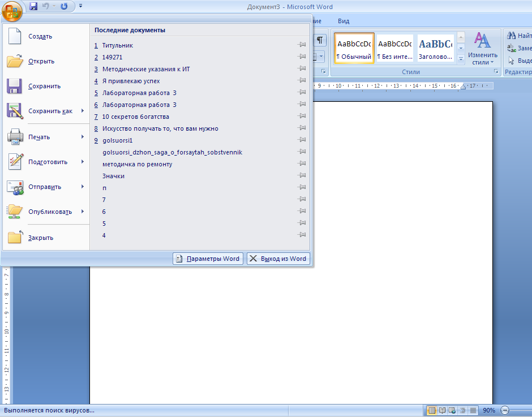
Task: Close the document with Закрыть
Action: [15, 238]
